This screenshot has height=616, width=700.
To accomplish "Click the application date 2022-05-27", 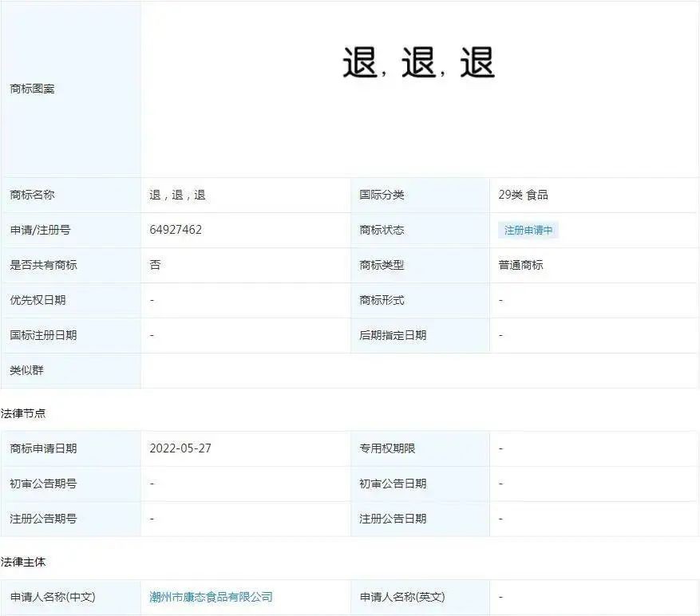I will click(180, 448).
